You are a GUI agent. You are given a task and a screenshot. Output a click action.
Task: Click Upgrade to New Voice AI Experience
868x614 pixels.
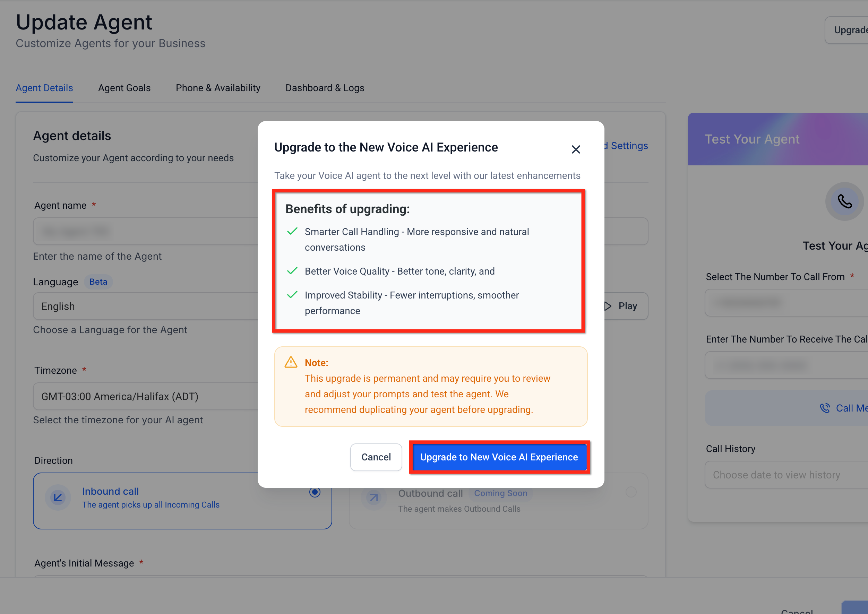(499, 457)
